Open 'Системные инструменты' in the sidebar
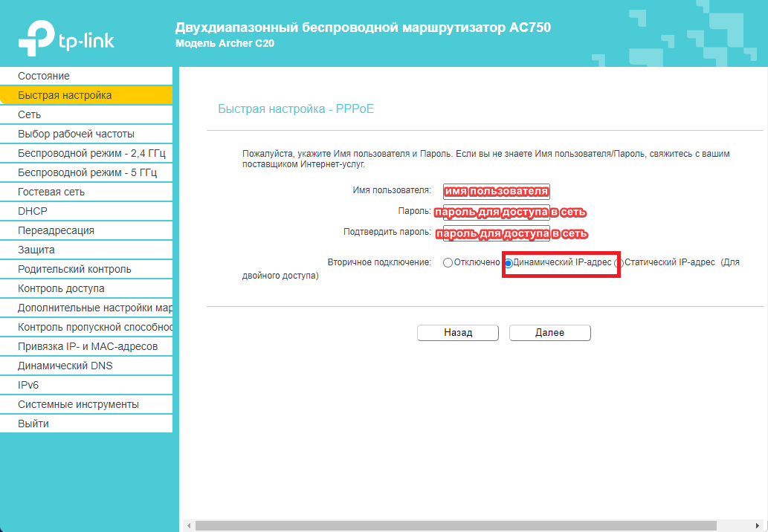Screen dimensions: 768x532 (78, 404)
